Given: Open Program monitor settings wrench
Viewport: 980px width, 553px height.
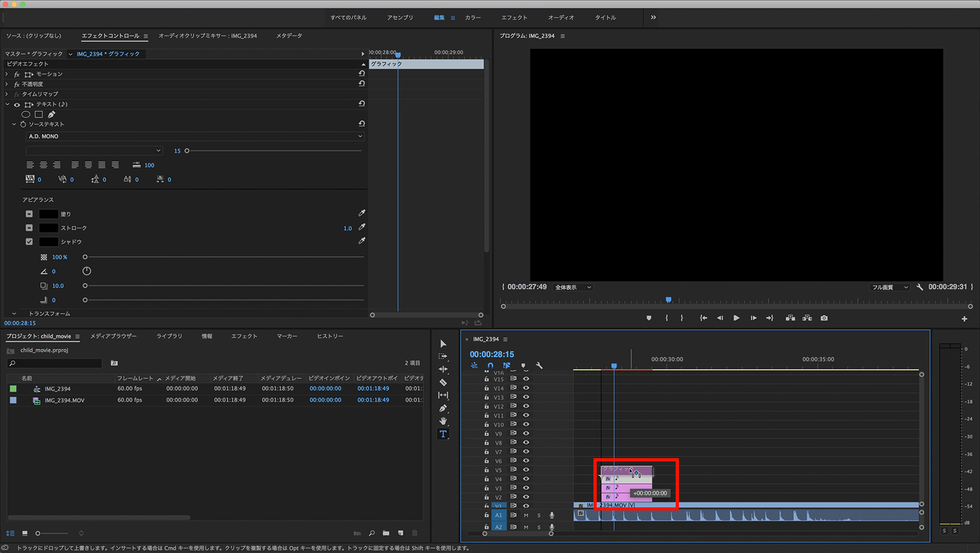Looking at the screenshot, I should (x=920, y=287).
